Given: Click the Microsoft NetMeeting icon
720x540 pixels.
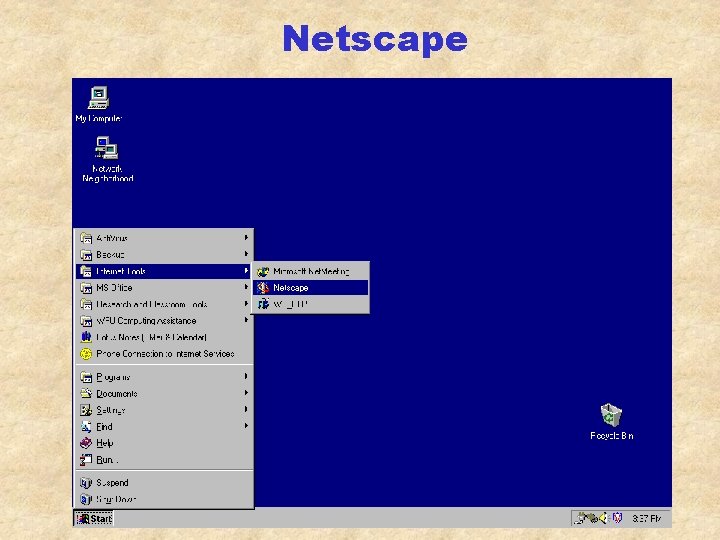Looking at the screenshot, I should pos(263,271).
